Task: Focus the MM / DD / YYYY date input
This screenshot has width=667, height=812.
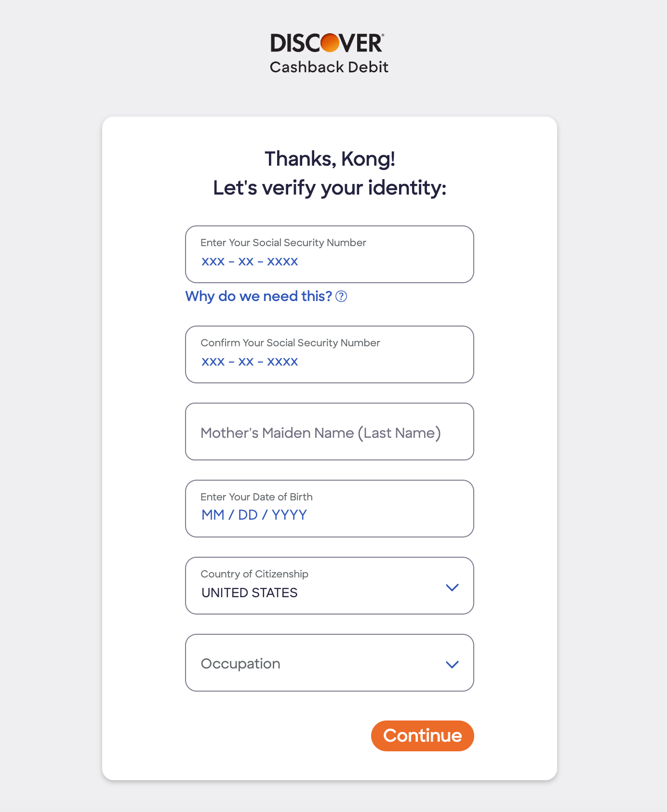Action: coord(254,515)
